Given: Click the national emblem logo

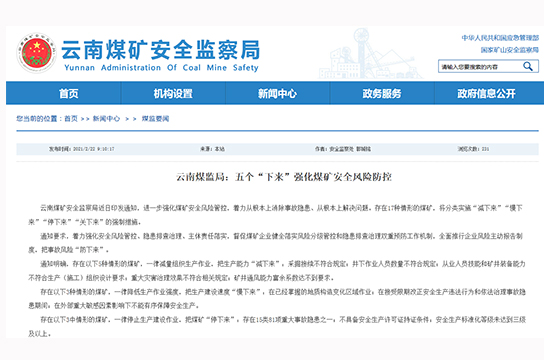Looking at the screenshot, I should (x=36, y=53).
